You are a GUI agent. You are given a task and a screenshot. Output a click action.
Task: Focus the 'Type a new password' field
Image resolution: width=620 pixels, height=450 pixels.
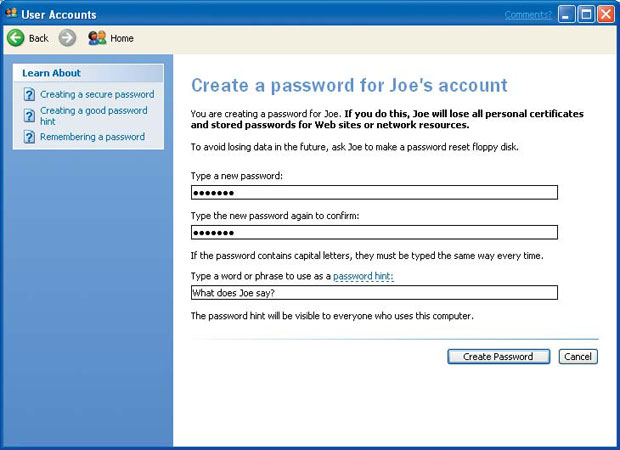click(373, 193)
